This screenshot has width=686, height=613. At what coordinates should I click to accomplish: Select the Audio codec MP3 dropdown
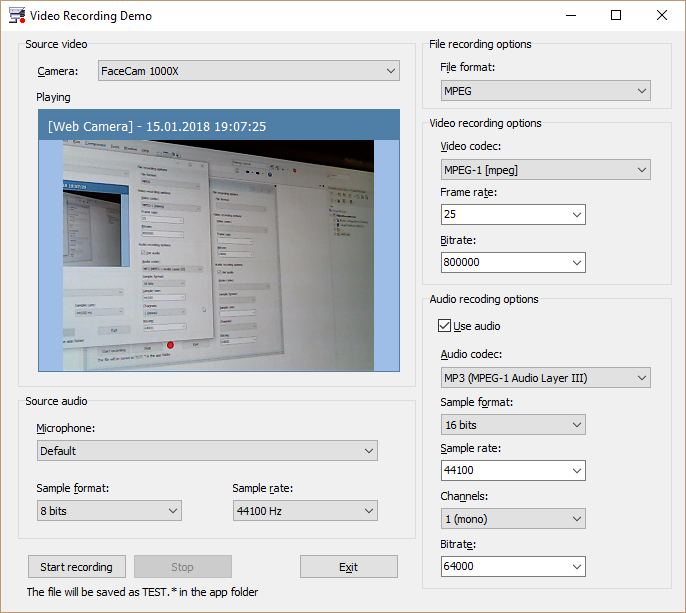pos(545,378)
